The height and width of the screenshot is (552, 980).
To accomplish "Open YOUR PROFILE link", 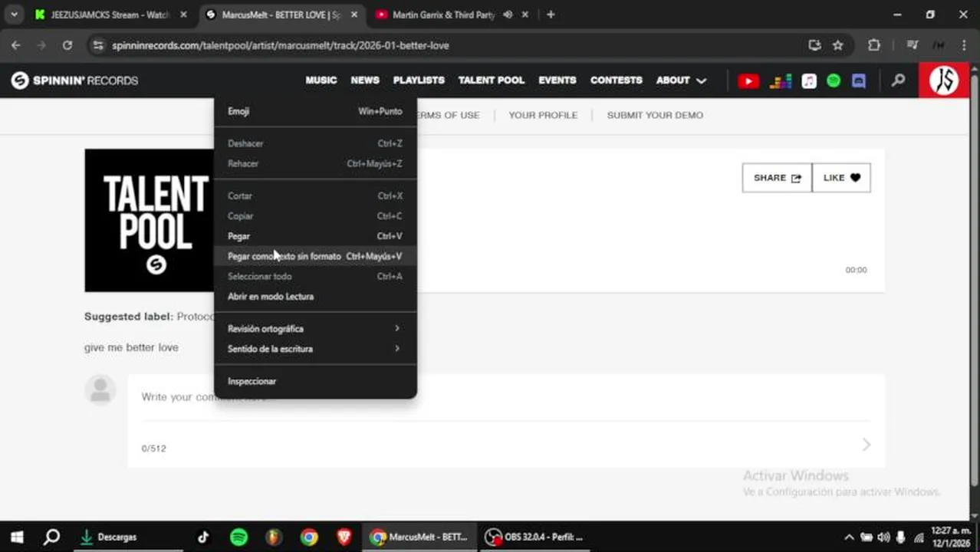I will (543, 115).
